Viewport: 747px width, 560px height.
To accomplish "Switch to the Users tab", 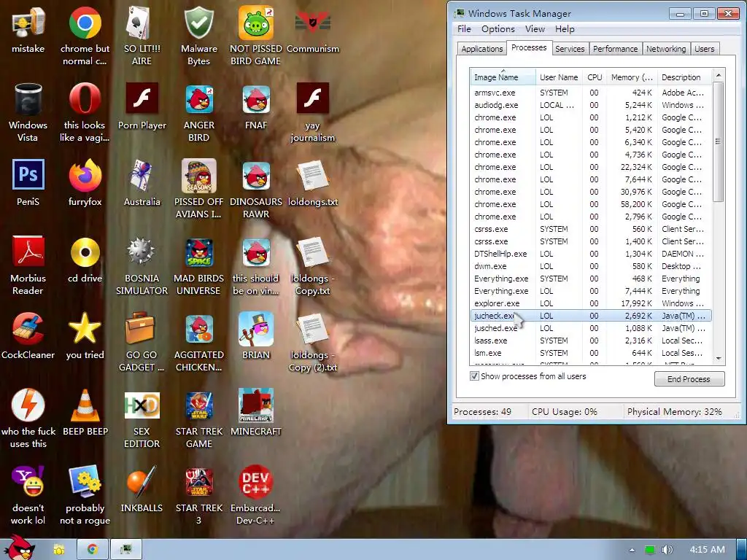I will coord(704,49).
